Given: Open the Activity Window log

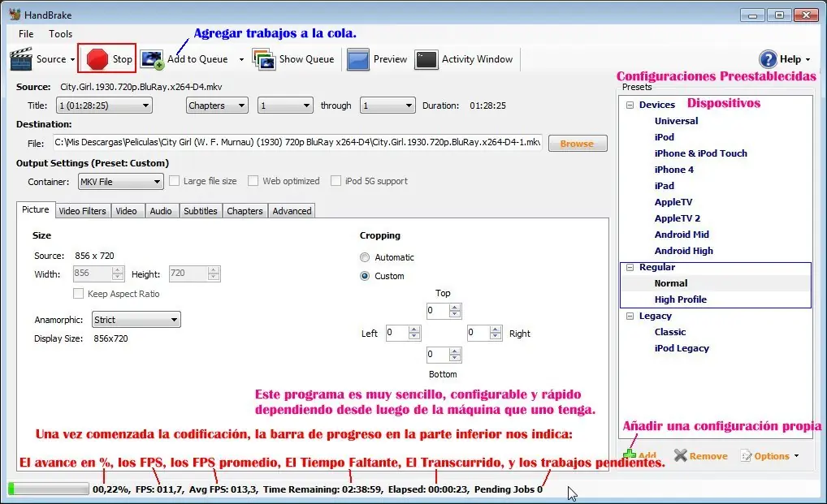Looking at the screenshot, I should click(x=464, y=59).
